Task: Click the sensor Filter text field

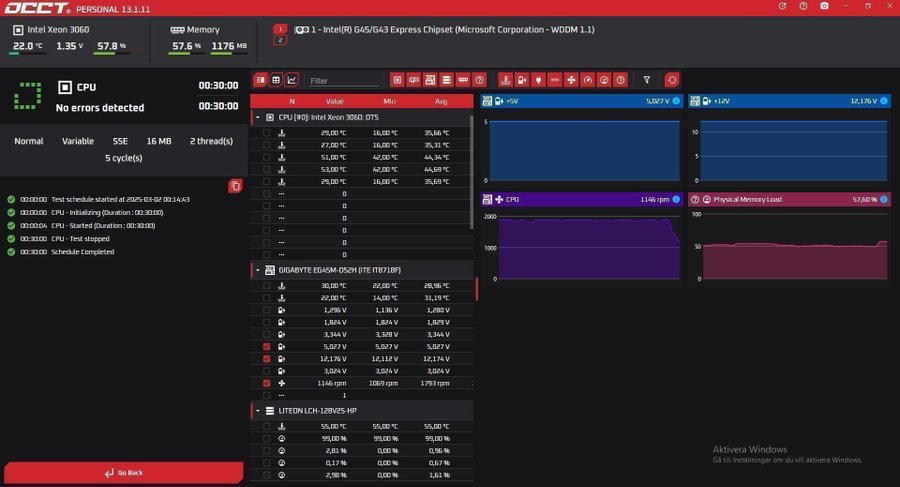Action: [x=343, y=80]
